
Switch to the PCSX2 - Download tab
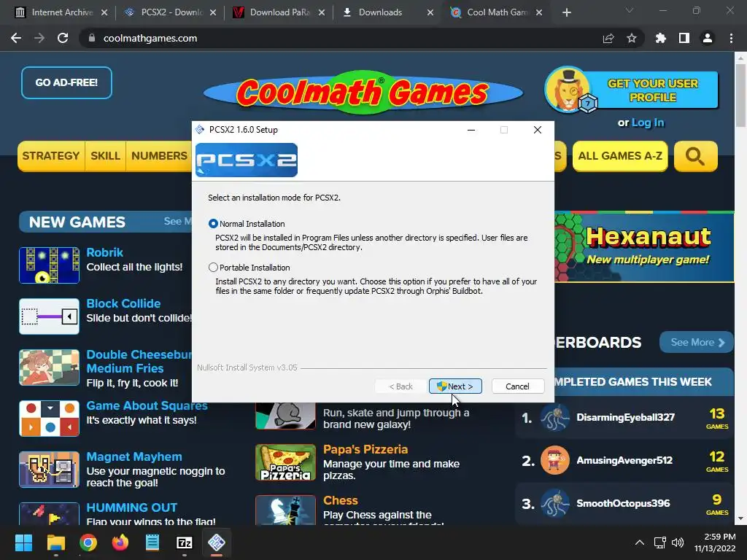pyautogui.click(x=170, y=12)
